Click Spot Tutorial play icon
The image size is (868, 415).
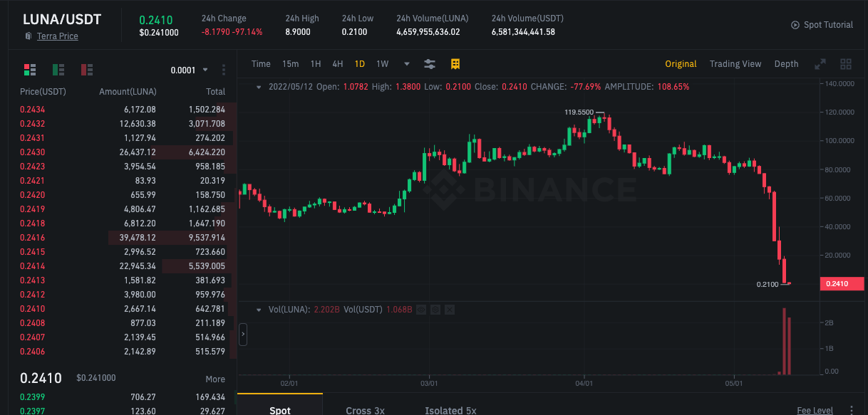pos(795,25)
